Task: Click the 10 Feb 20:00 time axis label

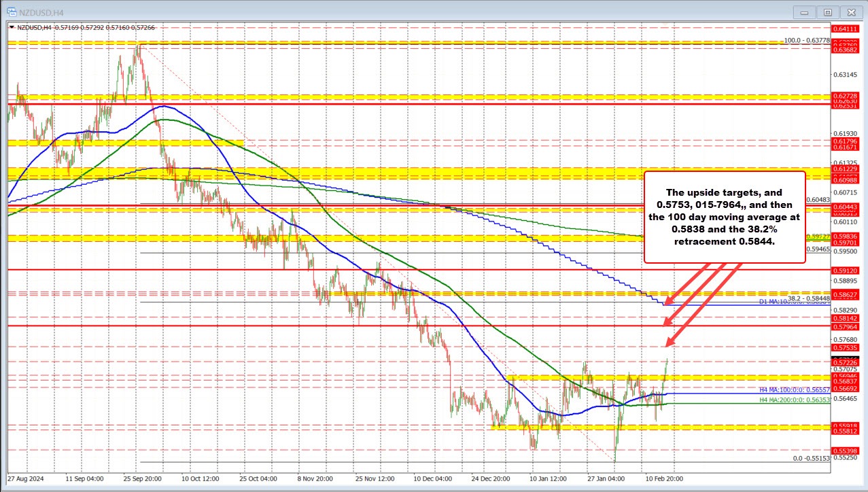Action: [x=663, y=479]
